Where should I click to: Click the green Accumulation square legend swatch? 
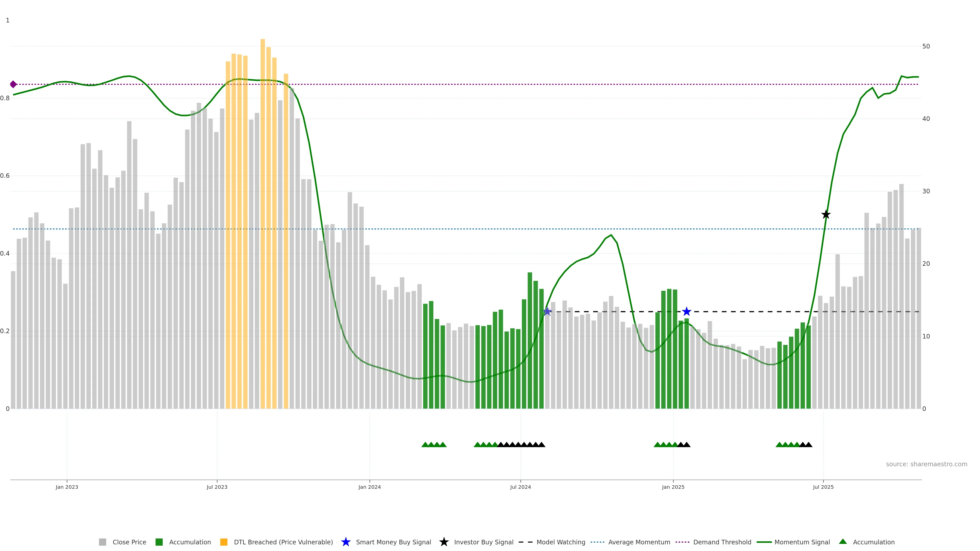click(x=159, y=542)
